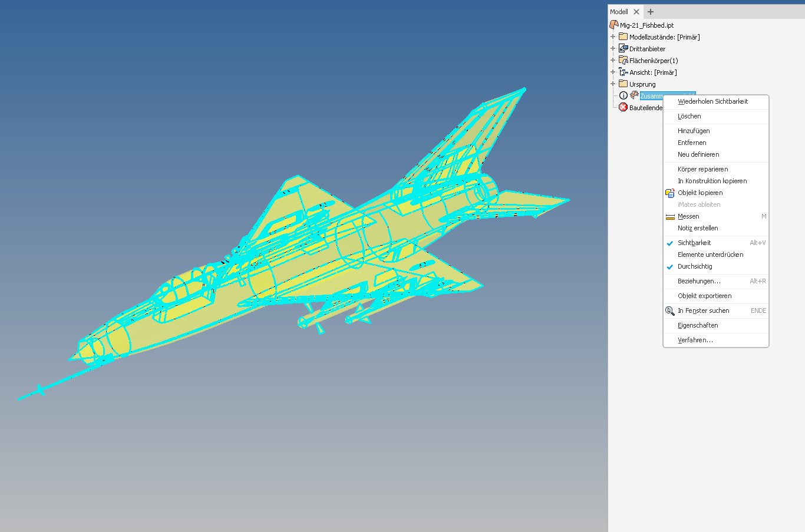Expand the Ansicht: [Primär] node
805x532 pixels.
click(x=613, y=72)
